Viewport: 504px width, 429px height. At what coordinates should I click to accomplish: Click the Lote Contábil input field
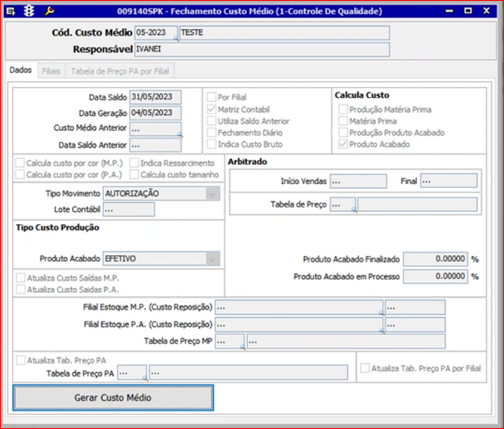129,209
